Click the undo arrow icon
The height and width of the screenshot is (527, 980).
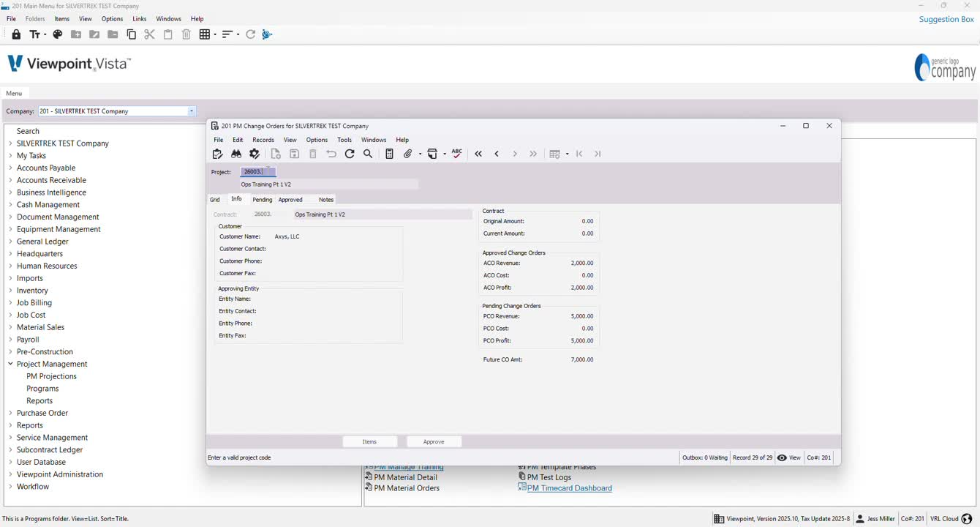(x=331, y=154)
